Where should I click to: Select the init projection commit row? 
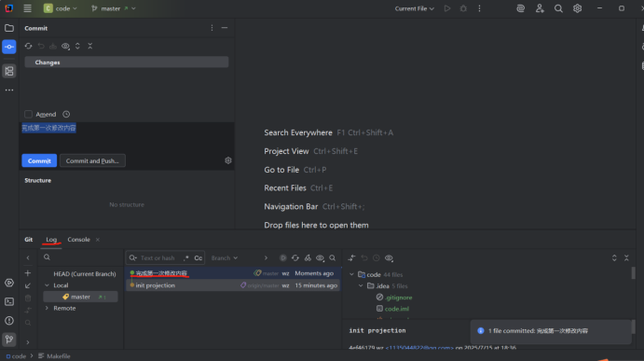tap(233, 285)
